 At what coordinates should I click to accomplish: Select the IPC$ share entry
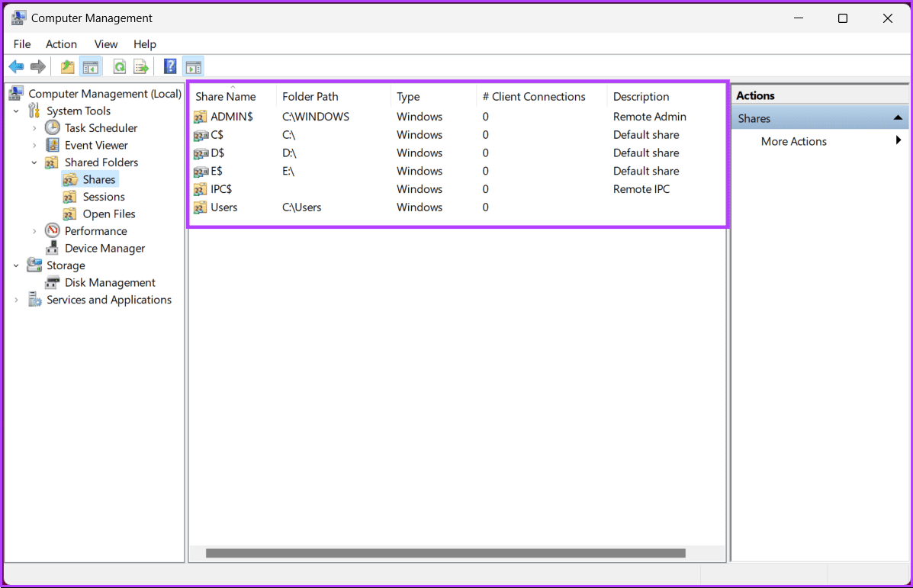[x=221, y=189]
